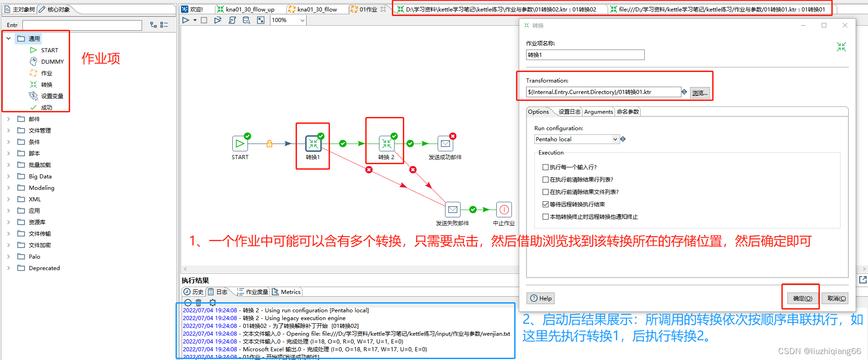Click the trash icon to clear log
This screenshot has width=868, height=360.
point(198,303)
